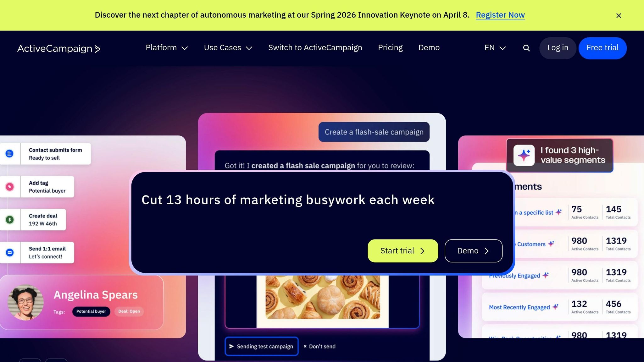Open the Use Cases dropdown
This screenshot has width=644, height=362.
tap(228, 48)
